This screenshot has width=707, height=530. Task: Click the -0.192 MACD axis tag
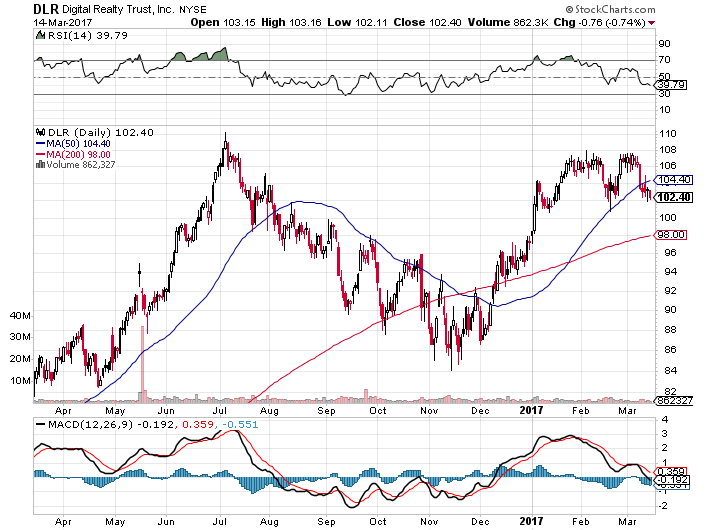[x=674, y=480]
